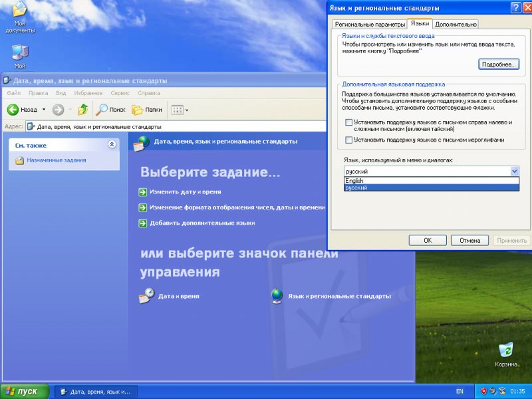Open Изменить дату и время task link
Screen dimensions: 532x399
click(x=186, y=192)
